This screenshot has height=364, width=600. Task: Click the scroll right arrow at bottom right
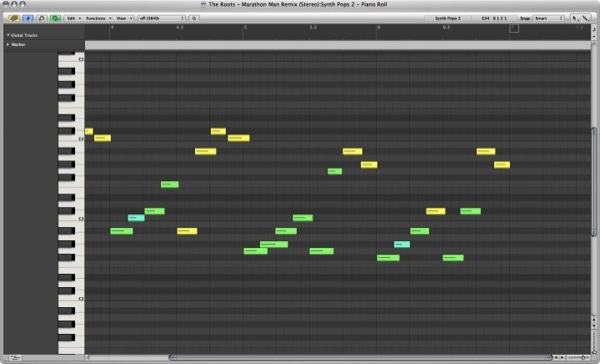pos(562,357)
